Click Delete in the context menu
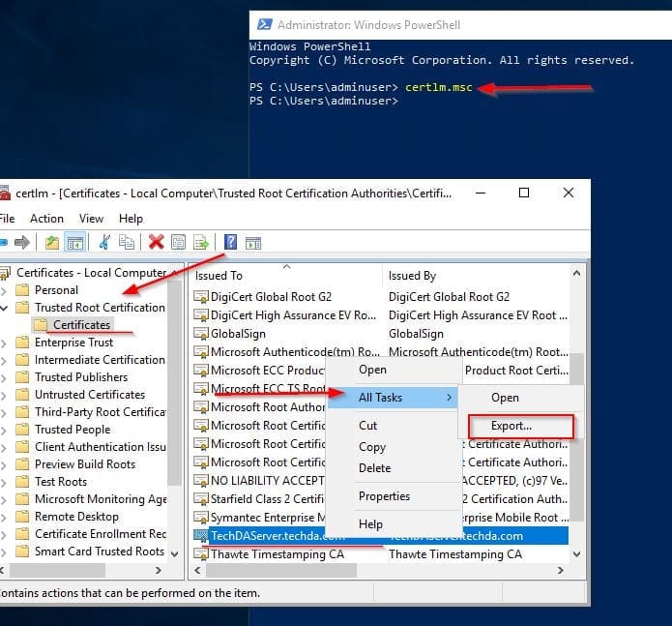This screenshot has height=626, width=672. tap(374, 468)
